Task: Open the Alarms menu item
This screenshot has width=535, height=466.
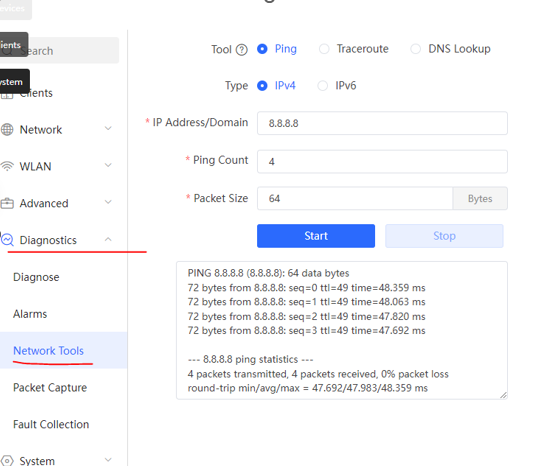Action: click(30, 314)
